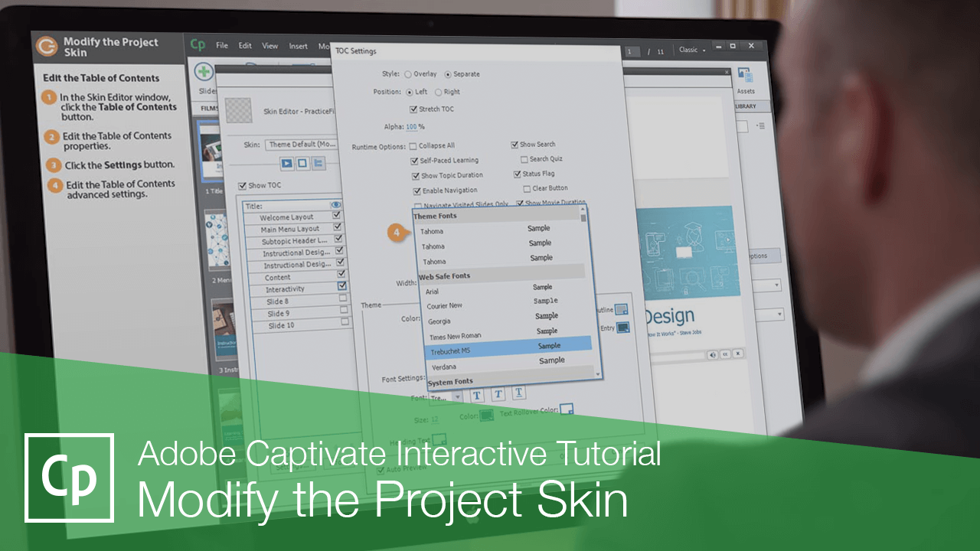Click the green plus Slides icon
This screenshot has height=551, width=980.
click(204, 72)
